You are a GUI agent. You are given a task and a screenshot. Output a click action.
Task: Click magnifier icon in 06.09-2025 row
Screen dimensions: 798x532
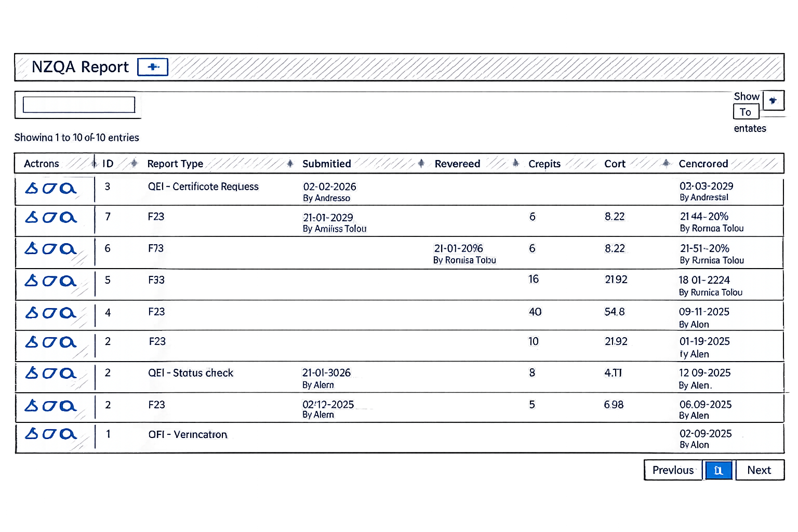coord(68,405)
